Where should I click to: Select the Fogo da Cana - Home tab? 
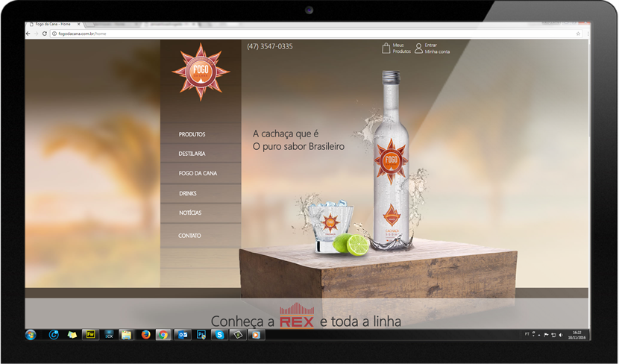pos(53,24)
